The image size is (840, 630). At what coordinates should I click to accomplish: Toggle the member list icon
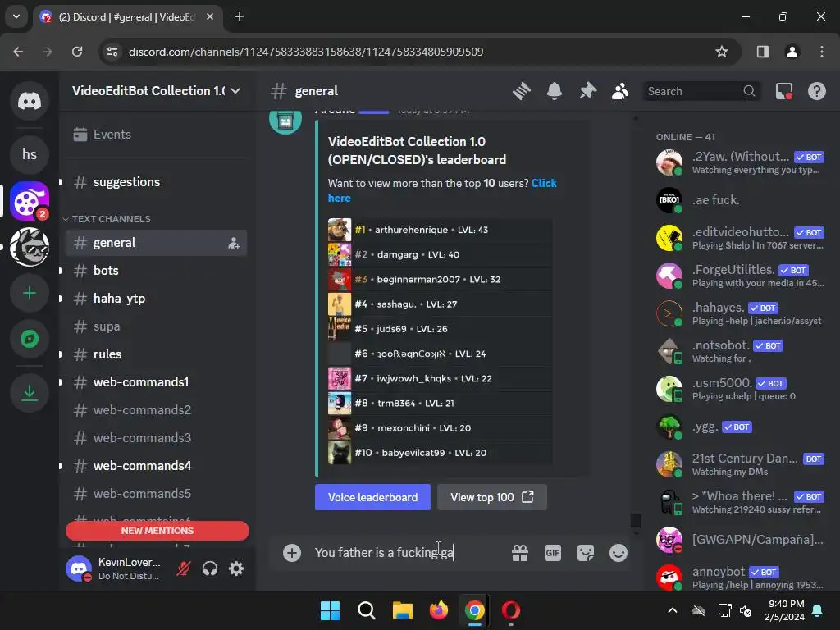coord(620,91)
